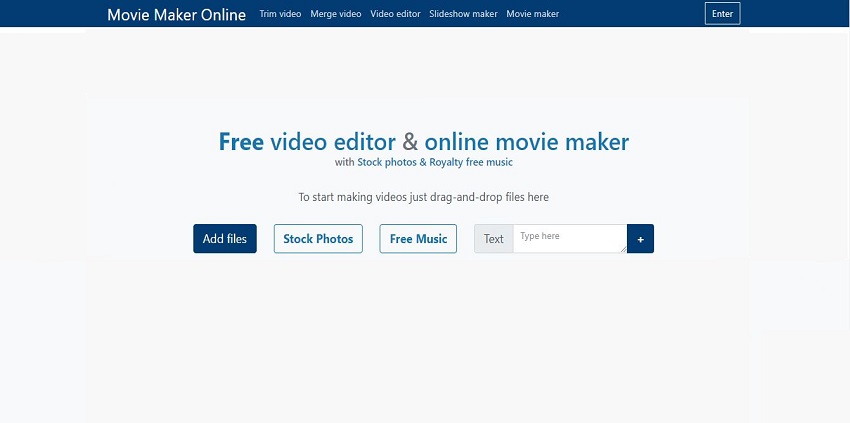
Task: Click the Enter login button
Action: (722, 14)
